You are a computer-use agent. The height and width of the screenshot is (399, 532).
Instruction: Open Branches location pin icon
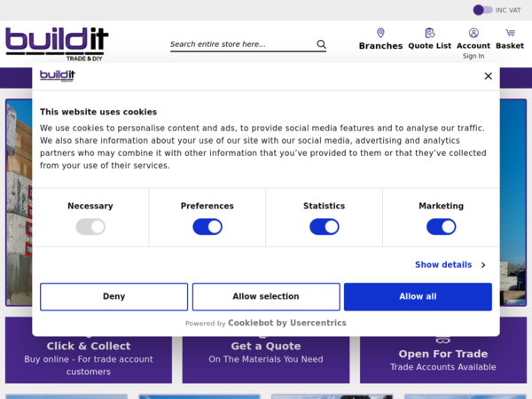pos(380,33)
